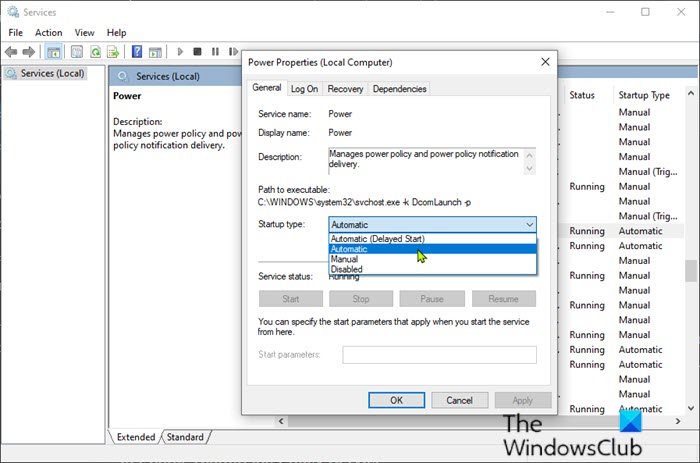Screen dimensions: 700x463
Task: Switch to the Recovery tab
Action: point(346,89)
